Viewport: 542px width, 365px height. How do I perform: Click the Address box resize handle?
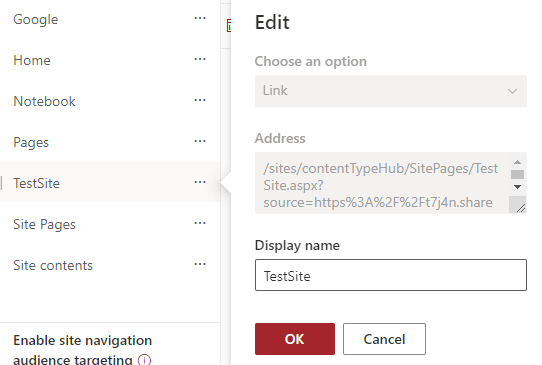click(518, 205)
